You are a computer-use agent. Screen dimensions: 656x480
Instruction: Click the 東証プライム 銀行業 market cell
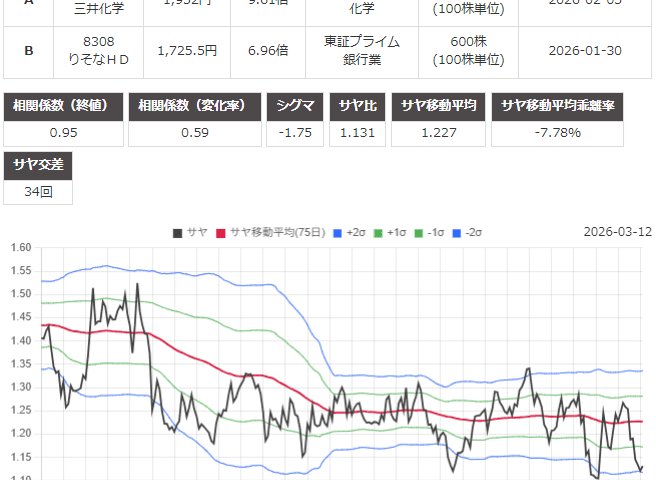362,49
